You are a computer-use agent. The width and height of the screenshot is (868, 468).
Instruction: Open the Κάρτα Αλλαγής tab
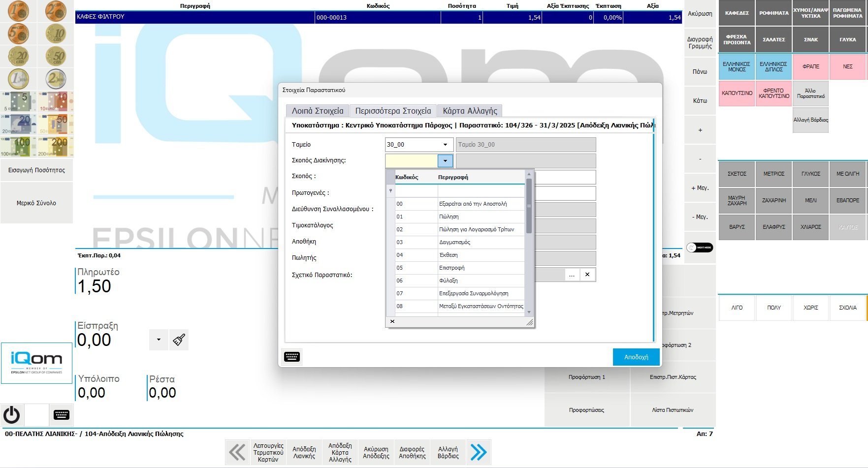[x=470, y=111]
